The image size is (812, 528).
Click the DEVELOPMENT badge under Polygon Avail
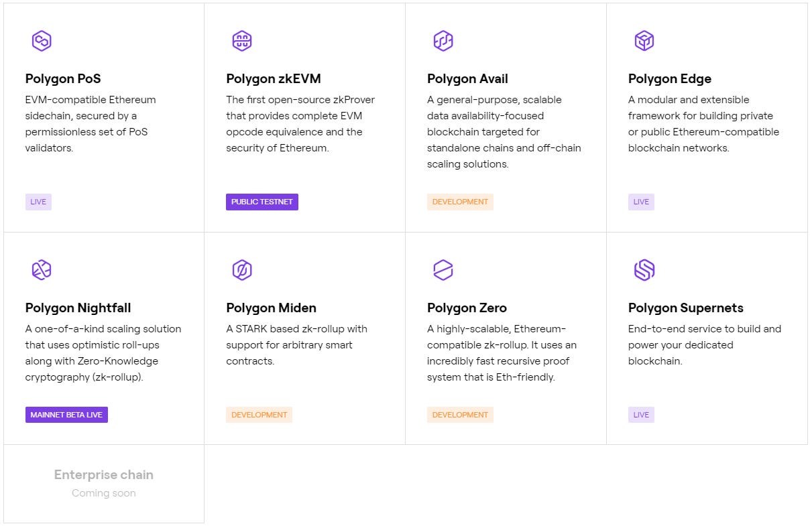(460, 202)
